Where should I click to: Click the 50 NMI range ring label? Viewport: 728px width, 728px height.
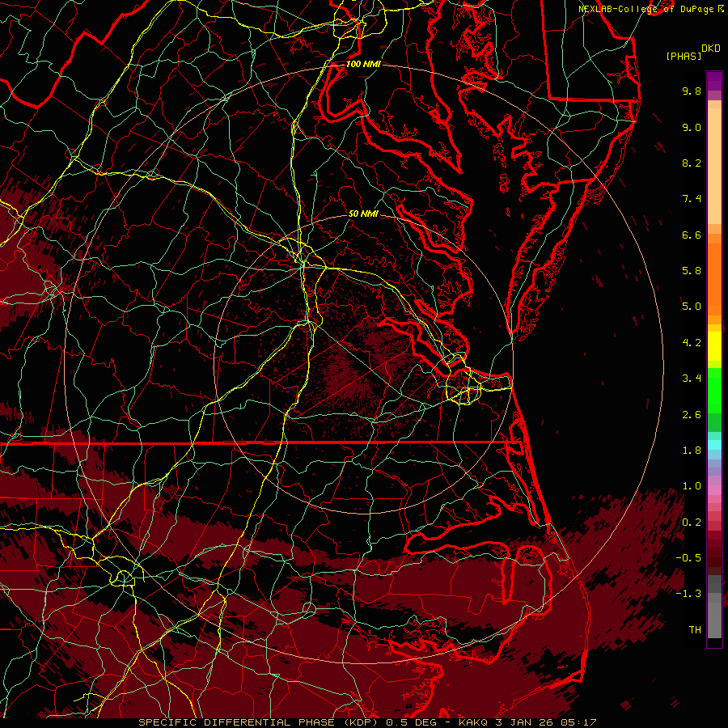tap(363, 214)
